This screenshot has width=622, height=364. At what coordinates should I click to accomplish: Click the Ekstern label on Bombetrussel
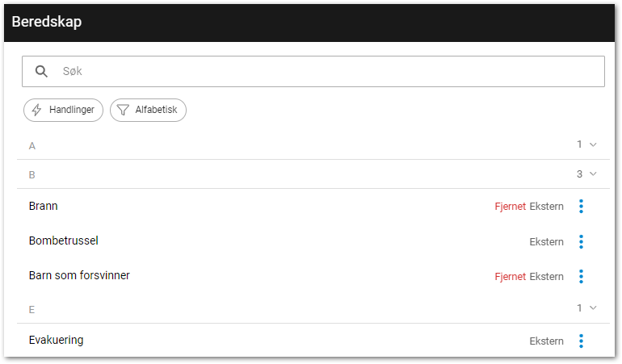[546, 241]
